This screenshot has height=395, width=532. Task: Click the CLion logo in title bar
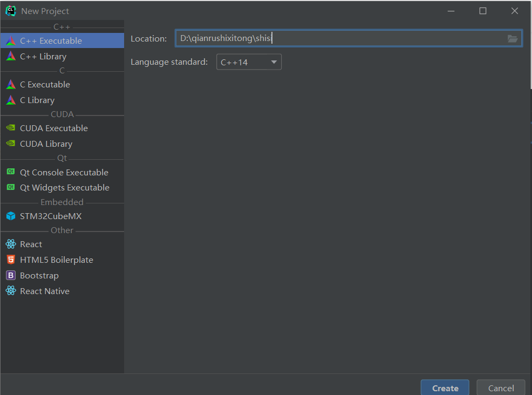click(10, 11)
